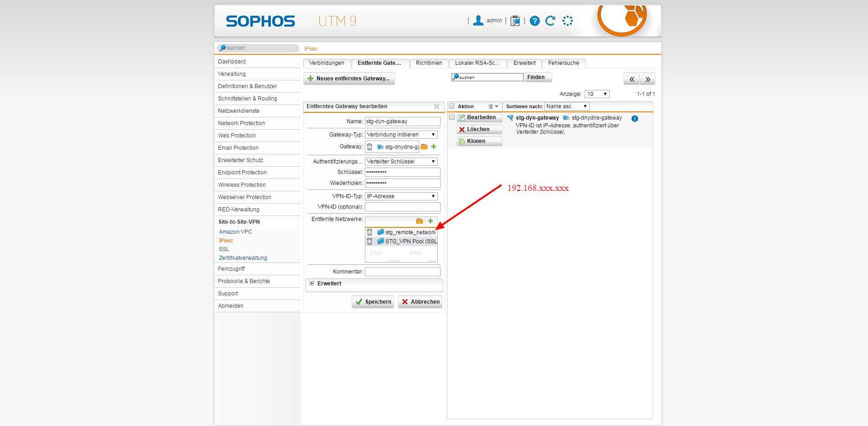
Task: Switch to the Richtlinien tab
Action: pyautogui.click(x=429, y=63)
